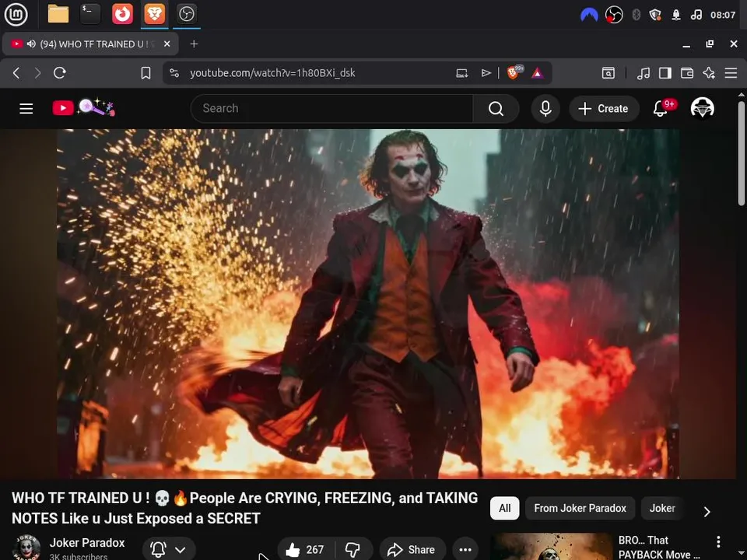Bookmark this page
The width and height of the screenshot is (747, 560).
click(x=146, y=73)
